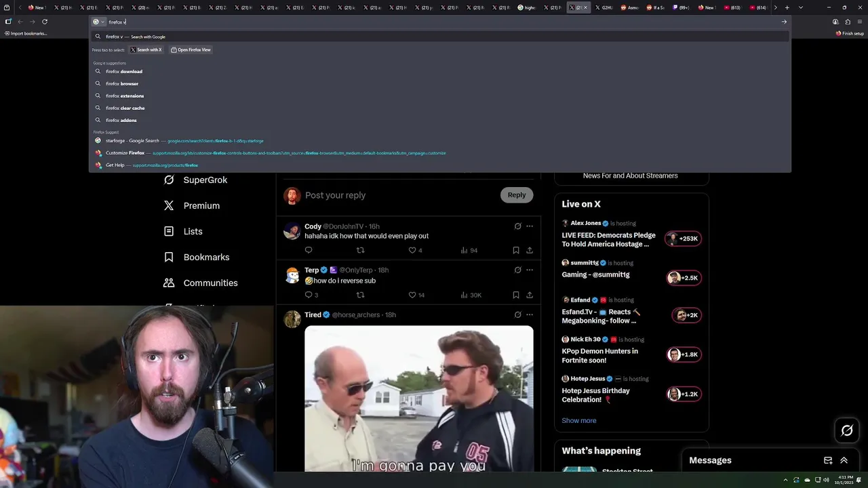Viewport: 868px width, 488px height.
Task: Close the active X tab
Action: click(x=586, y=7)
